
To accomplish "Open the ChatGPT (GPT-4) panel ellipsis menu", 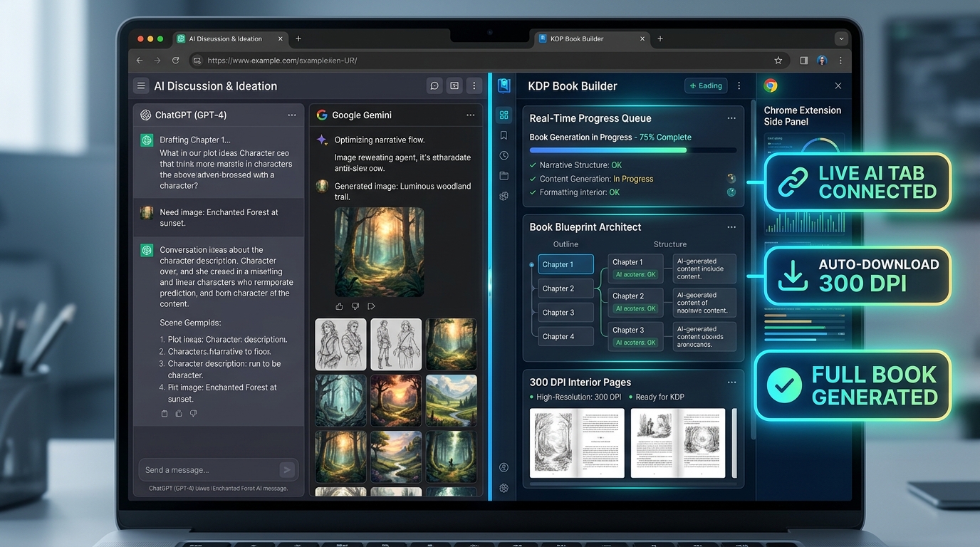I will tap(292, 115).
